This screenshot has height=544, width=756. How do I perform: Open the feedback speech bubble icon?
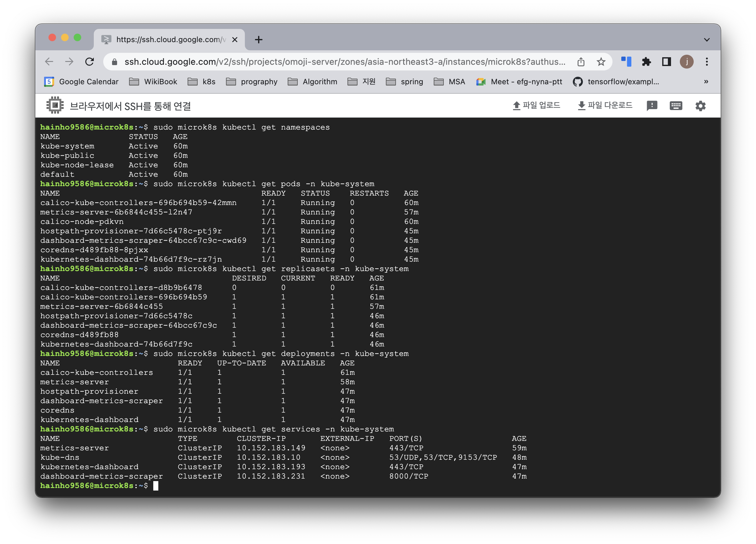pos(652,106)
